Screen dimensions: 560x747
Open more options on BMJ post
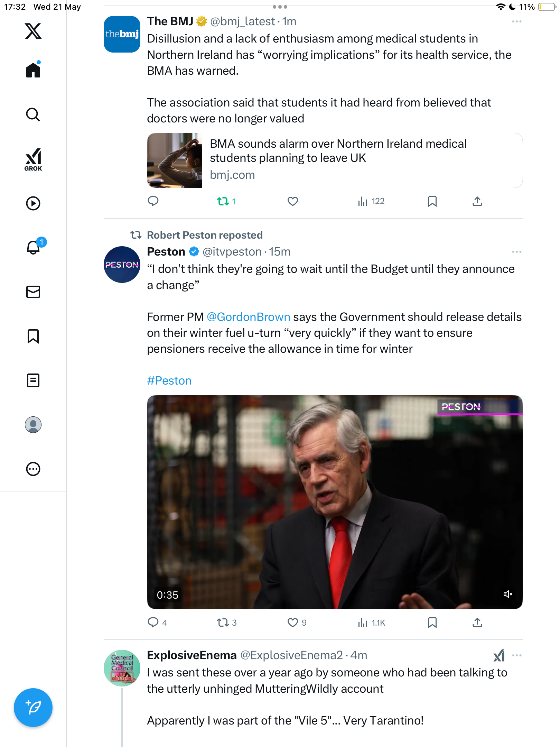(516, 21)
